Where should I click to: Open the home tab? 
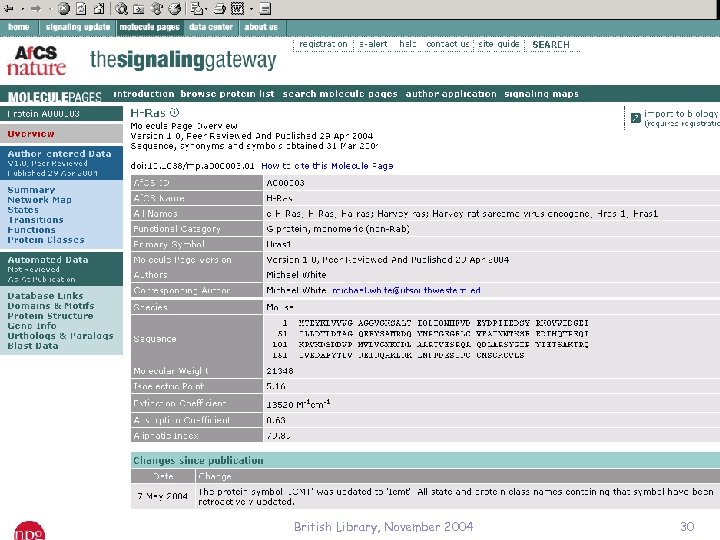[19, 27]
